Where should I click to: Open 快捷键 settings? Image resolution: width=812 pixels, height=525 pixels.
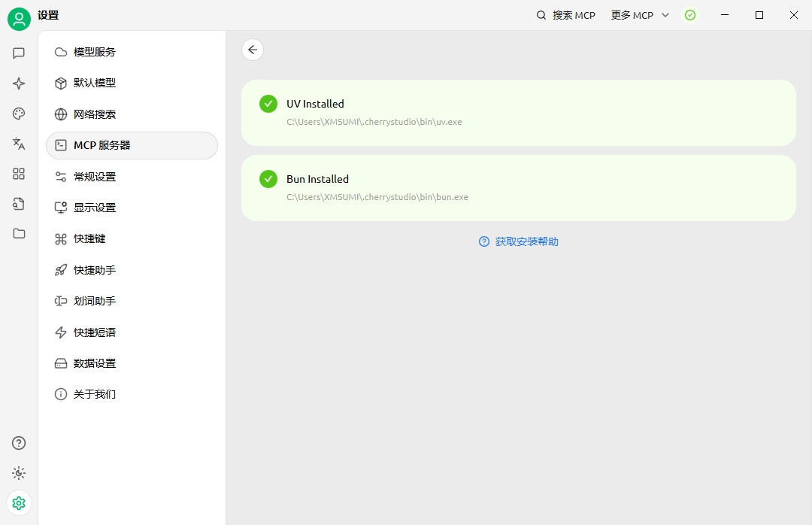[132, 239]
